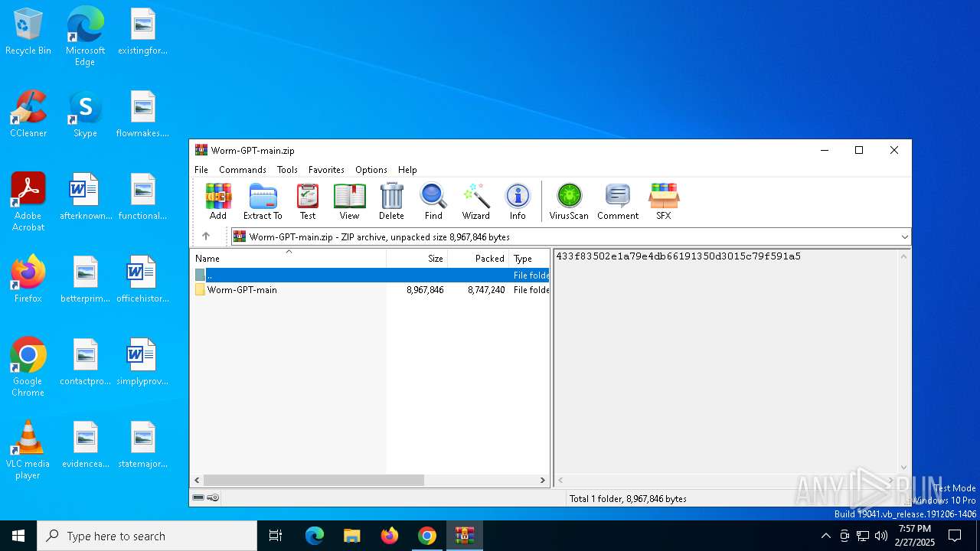The image size is (980, 551).
Task: Click the Add toolbar icon in WinRAR
Action: click(218, 202)
